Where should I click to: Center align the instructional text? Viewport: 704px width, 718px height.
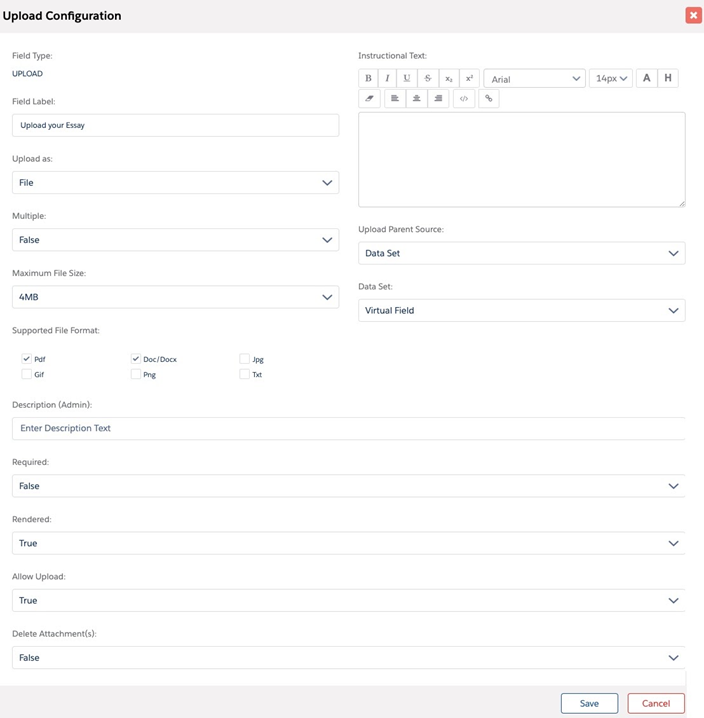point(416,98)
